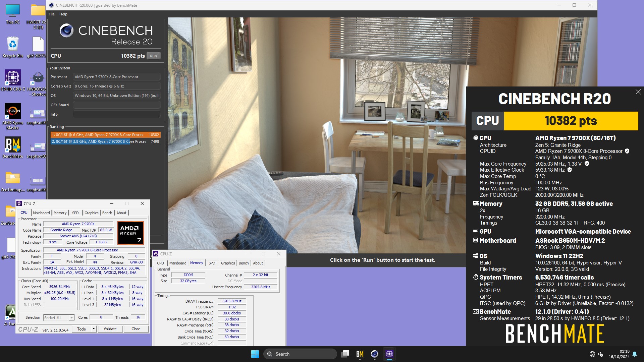Open About tab in Memory CPU-Z window
The image size is (644, 362).
click(x=258, y=263)
